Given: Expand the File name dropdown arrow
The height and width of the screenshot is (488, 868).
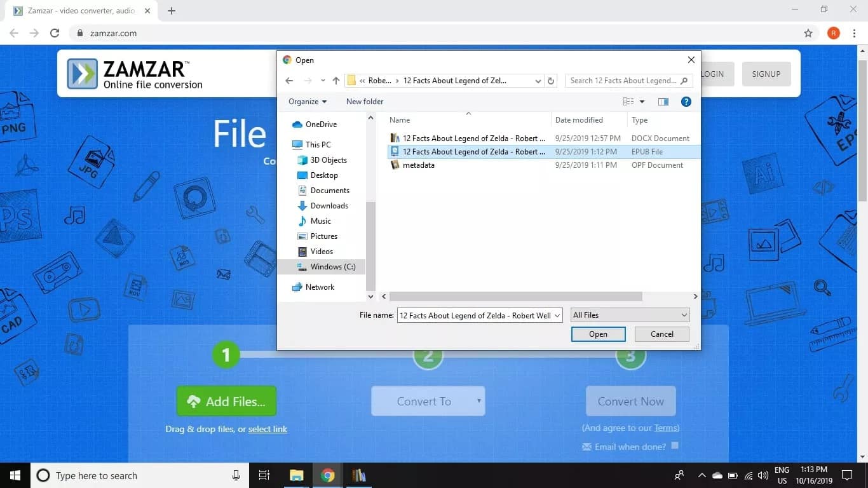Looking at the screenshot, I should click(557, 315).
